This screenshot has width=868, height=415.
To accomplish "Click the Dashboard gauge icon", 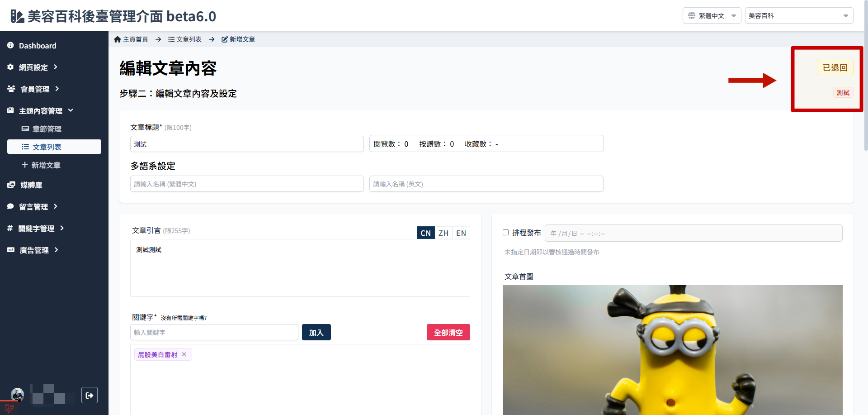I will (10, 45).
